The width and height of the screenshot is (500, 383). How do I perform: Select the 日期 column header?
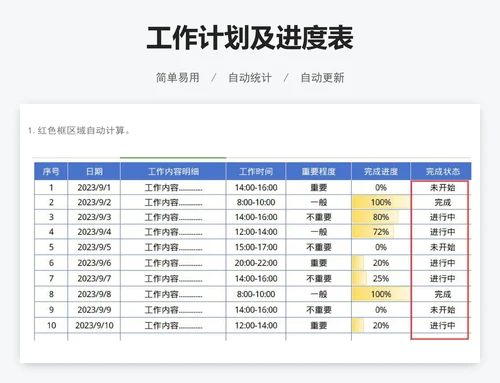click(94, 171)
